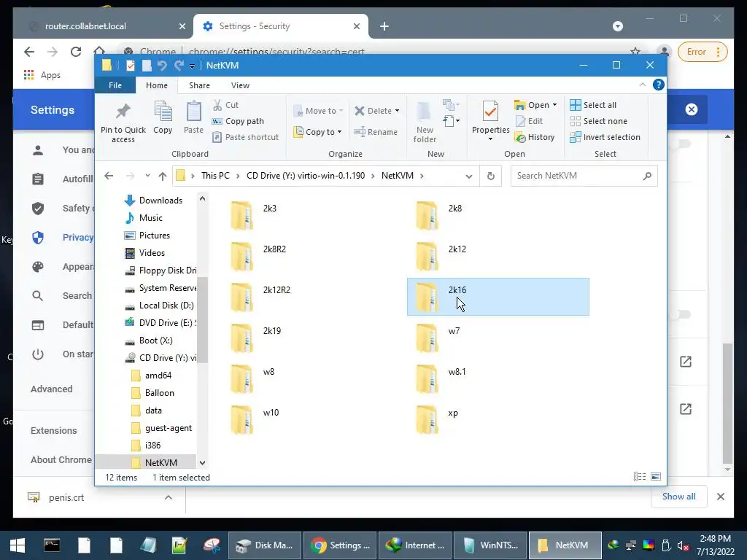Screen dimensions: 747x560
Task: Expand the Copy to dropdown
Action: [x=340, y=132]
